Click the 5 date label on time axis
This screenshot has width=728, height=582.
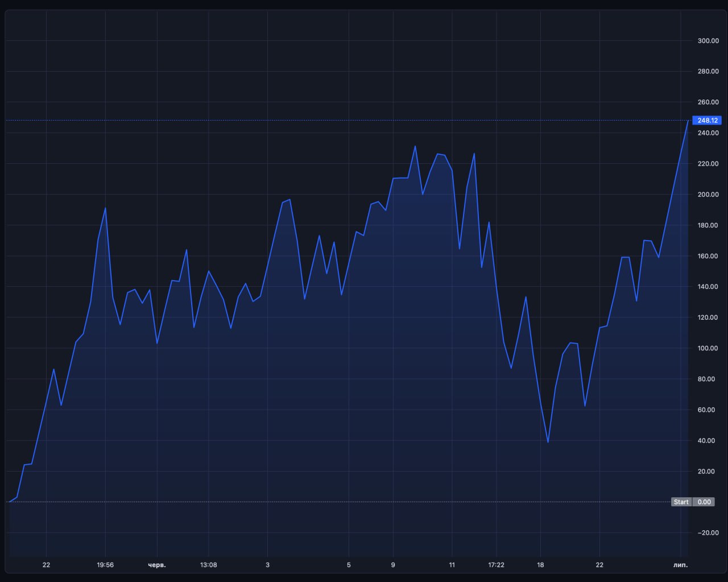[349, 565]
